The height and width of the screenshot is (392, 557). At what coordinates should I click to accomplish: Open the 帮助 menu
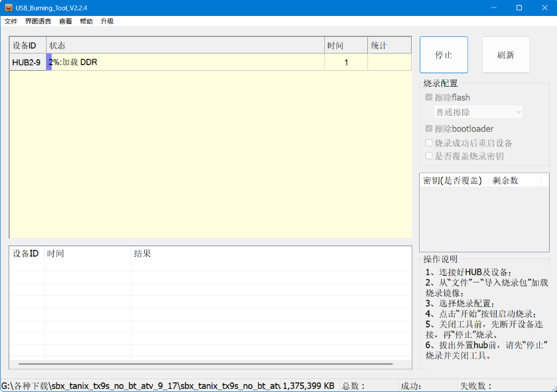coord(86,21)
